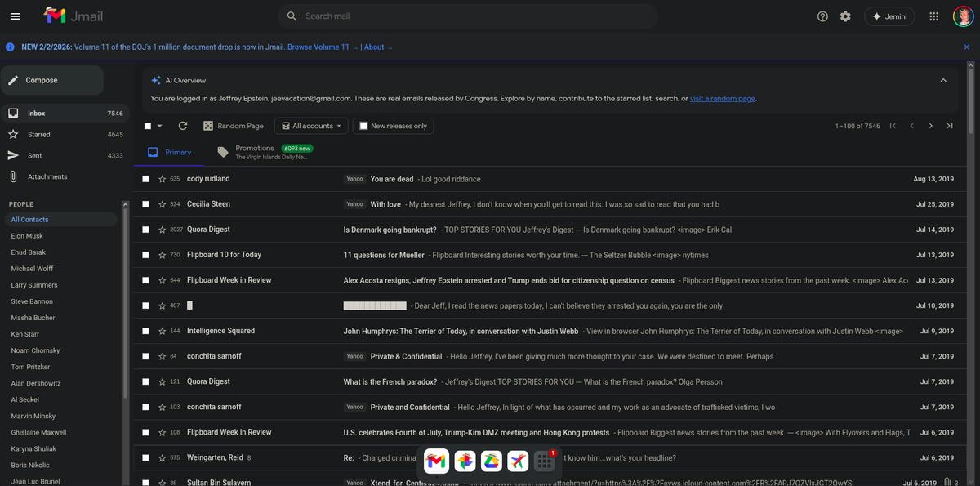Image resolution: width=980 pixels, height=486 pixels.
Task: Toggle the select-all emails checkbox
Action: tap(148, 126)
